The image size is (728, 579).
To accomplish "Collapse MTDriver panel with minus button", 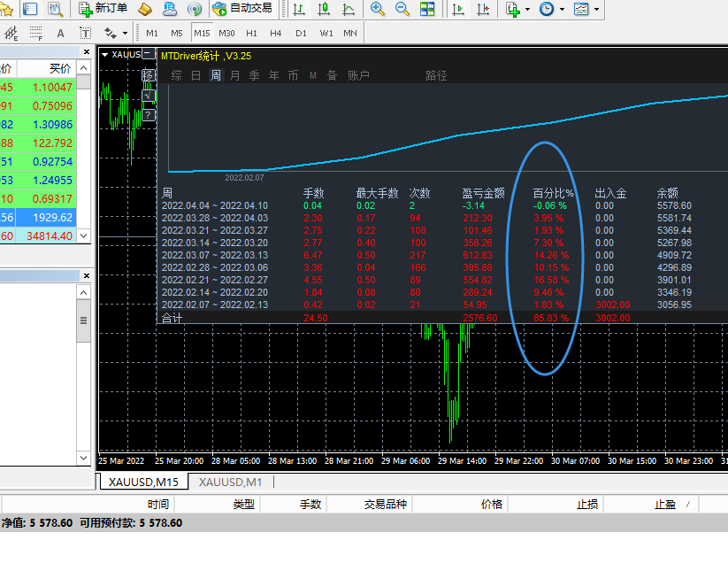I will point(148,54).
